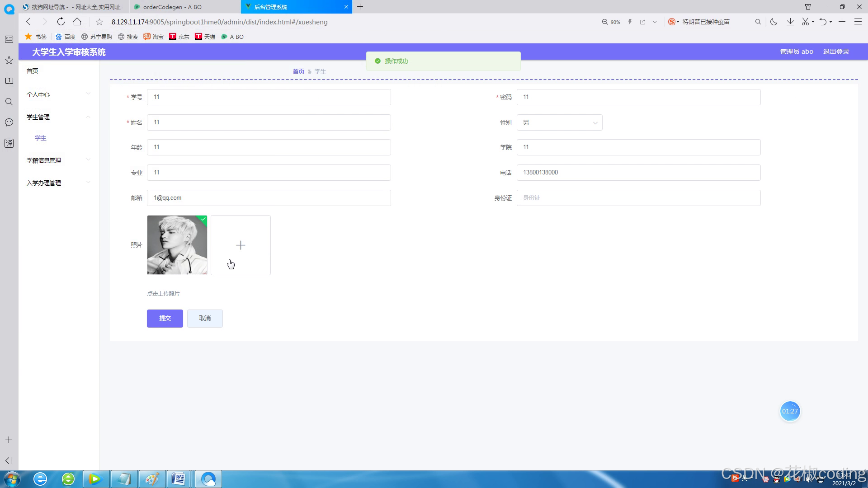Click the home page icon in toolbar
Screen dimensions: 868x488
pos(77,22)
